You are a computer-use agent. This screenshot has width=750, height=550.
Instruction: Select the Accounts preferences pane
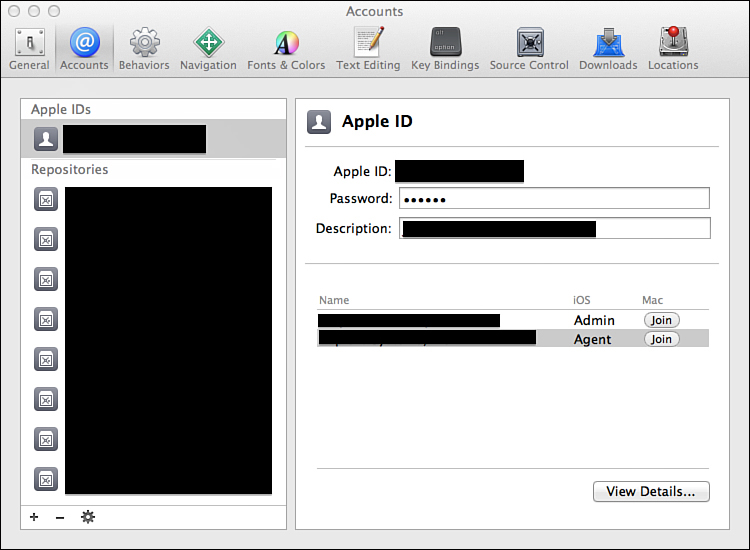coord(84,49)
